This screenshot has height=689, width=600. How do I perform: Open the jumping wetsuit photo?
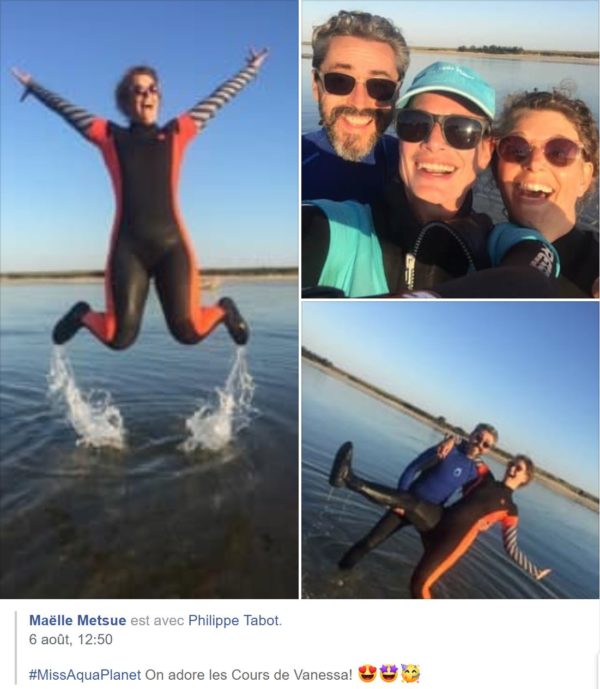[149, 299]
